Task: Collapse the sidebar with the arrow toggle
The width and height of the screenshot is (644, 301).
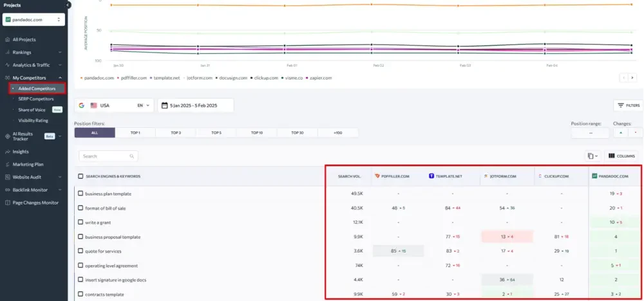Action: tap(68, 5)
